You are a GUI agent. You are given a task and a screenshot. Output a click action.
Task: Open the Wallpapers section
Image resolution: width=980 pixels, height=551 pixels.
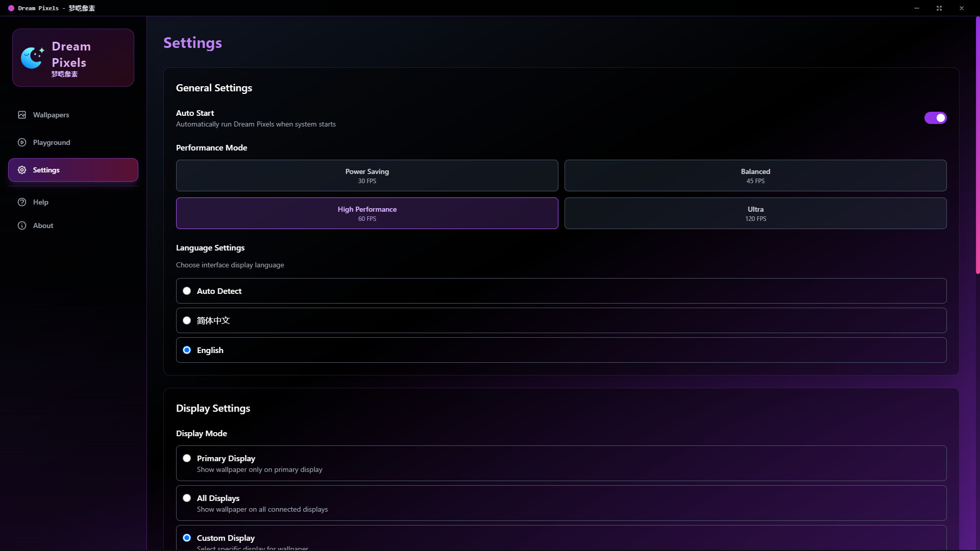pyautogui.click(x=51, y=115)
